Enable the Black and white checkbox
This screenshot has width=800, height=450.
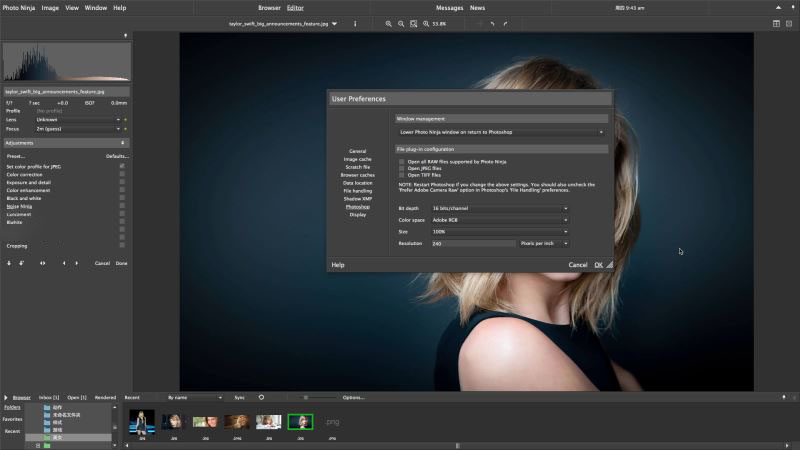click(x=122, y=198)
